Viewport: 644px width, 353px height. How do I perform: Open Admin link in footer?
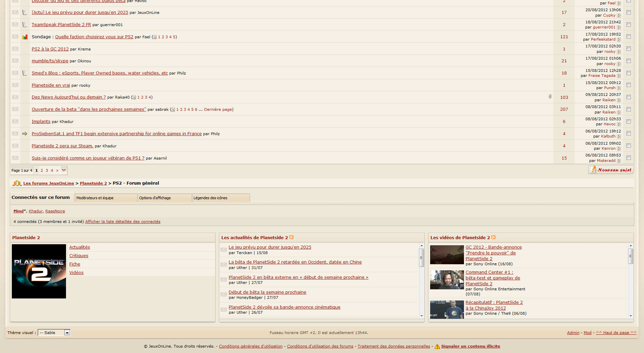point(573,333)
